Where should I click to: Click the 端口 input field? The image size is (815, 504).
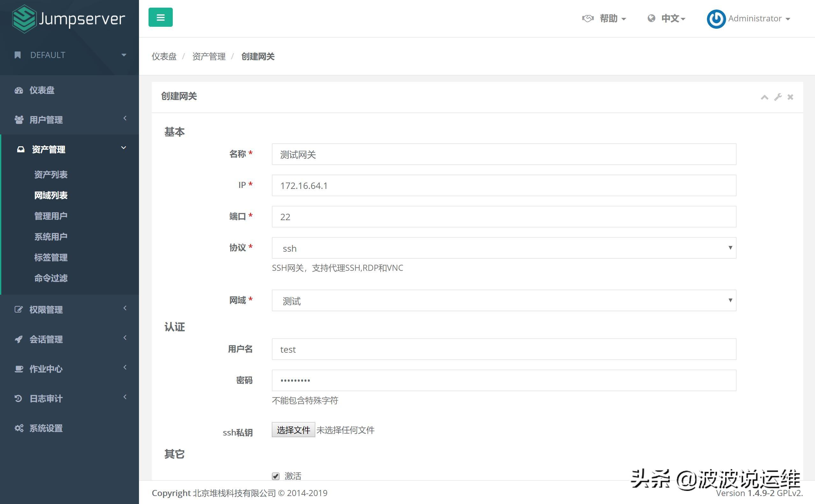click(504, 217)
